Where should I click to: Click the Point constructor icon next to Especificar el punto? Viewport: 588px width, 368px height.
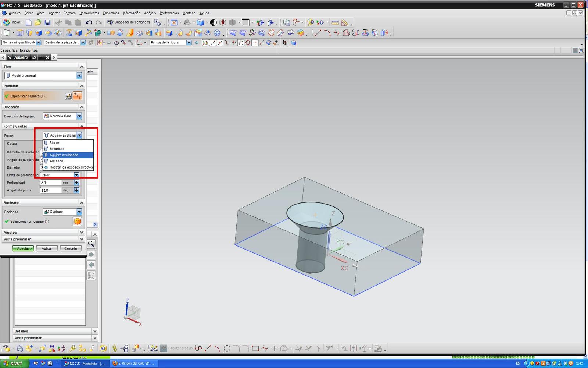(77, 96)
